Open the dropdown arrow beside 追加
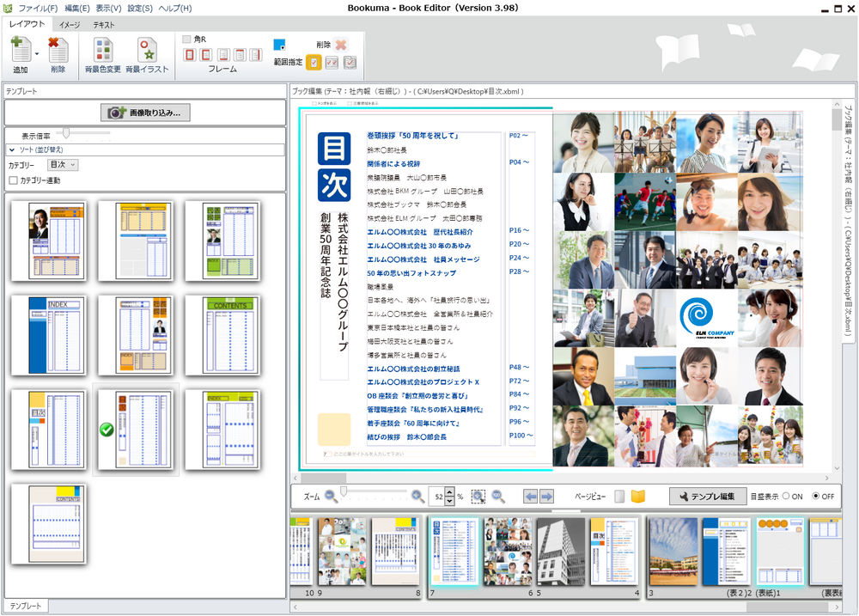The height and width of the screenshot is (616, 859). [x=36, y=52]
